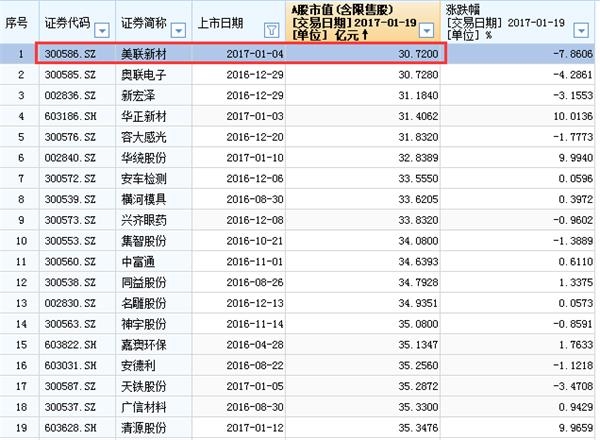Image resolution: width=600 pixels, height=440 pixels.
Task: Select the 安车检测 cell
Action: 144,179
